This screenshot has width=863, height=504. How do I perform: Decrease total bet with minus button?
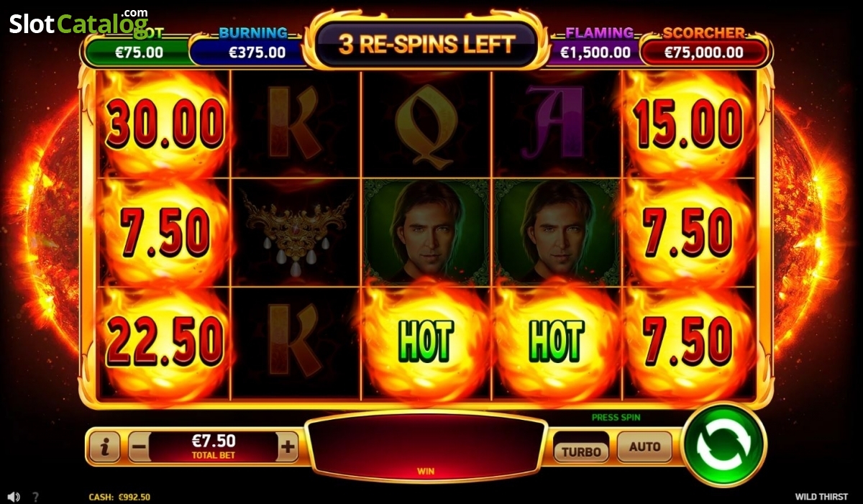coord(140,448)
